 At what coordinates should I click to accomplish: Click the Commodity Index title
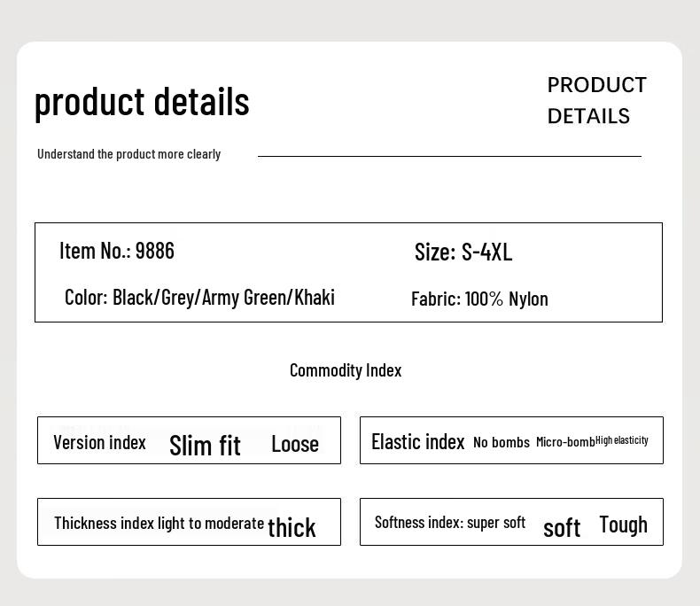click(346, 370)
